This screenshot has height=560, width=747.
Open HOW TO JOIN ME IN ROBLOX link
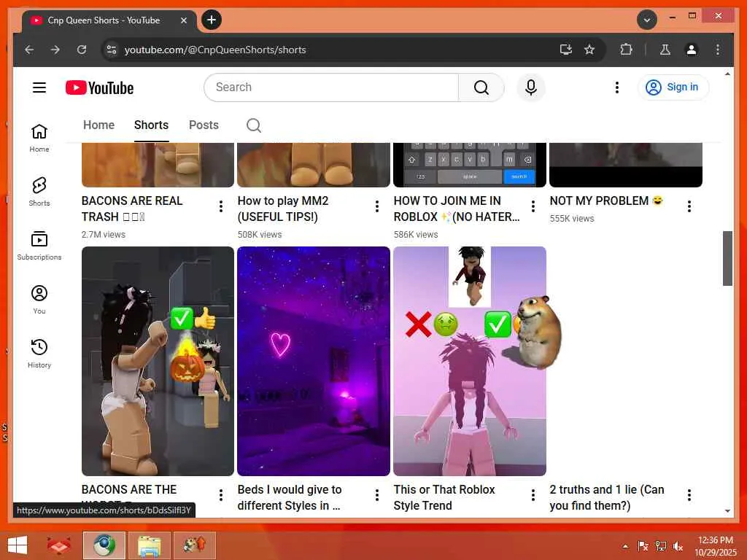[x=457, y=209]
